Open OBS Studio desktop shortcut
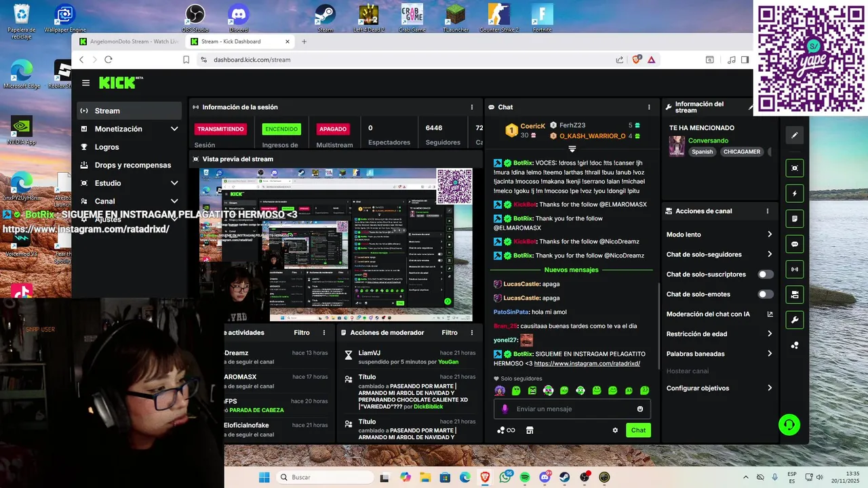868x488 pixels. point(195,18)
